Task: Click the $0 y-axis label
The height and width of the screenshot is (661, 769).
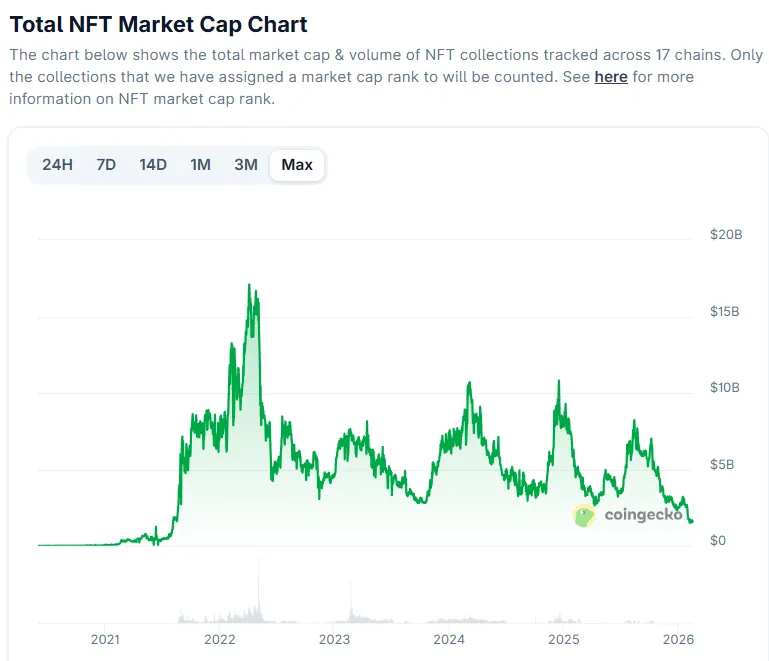Action: pos(718,541)
